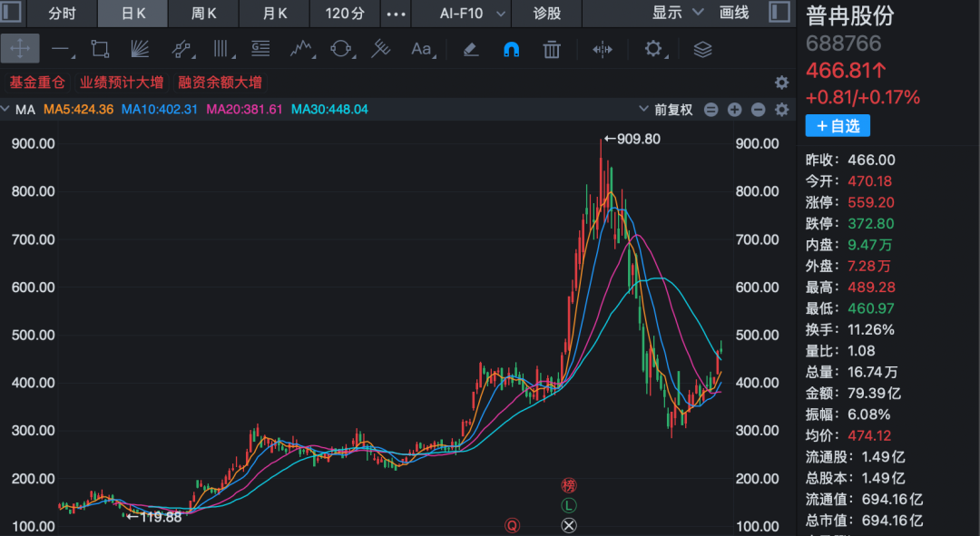Click the 均价 474.12 value
This screenshot has height=536, width=980.
pos(869,435)
